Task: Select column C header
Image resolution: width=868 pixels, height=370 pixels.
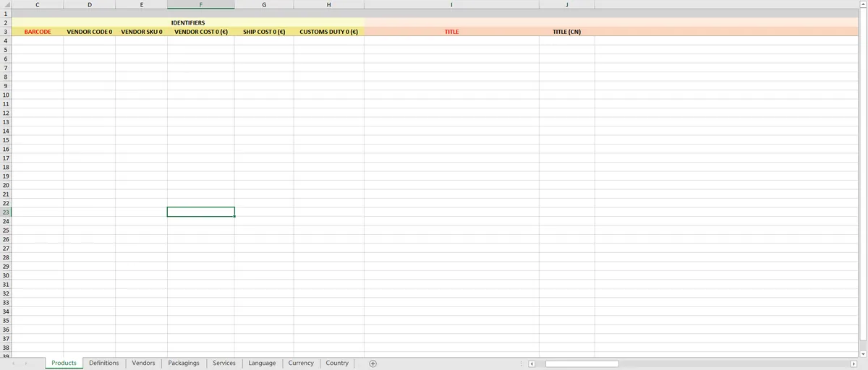Action: point(38,4)
